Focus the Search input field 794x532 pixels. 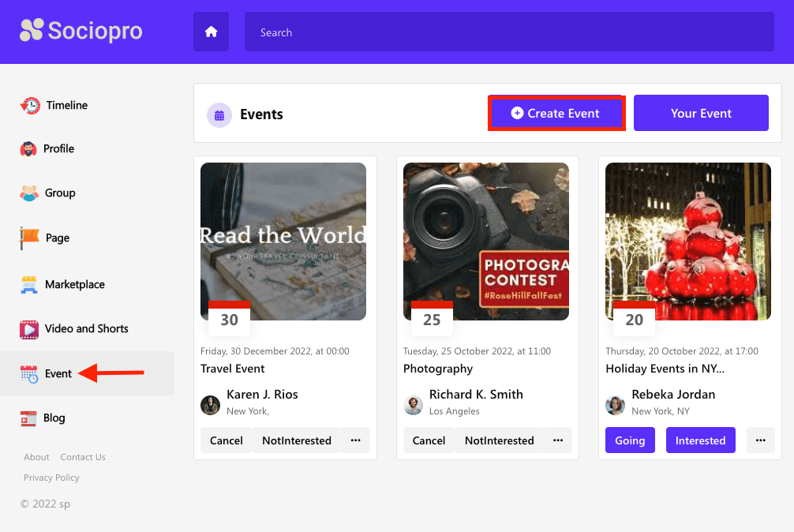tap(508, 32)
